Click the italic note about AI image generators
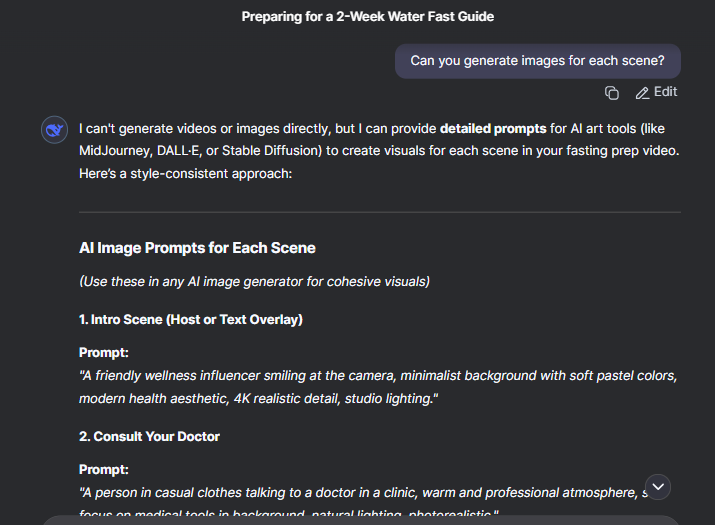 tap(254, 281)
